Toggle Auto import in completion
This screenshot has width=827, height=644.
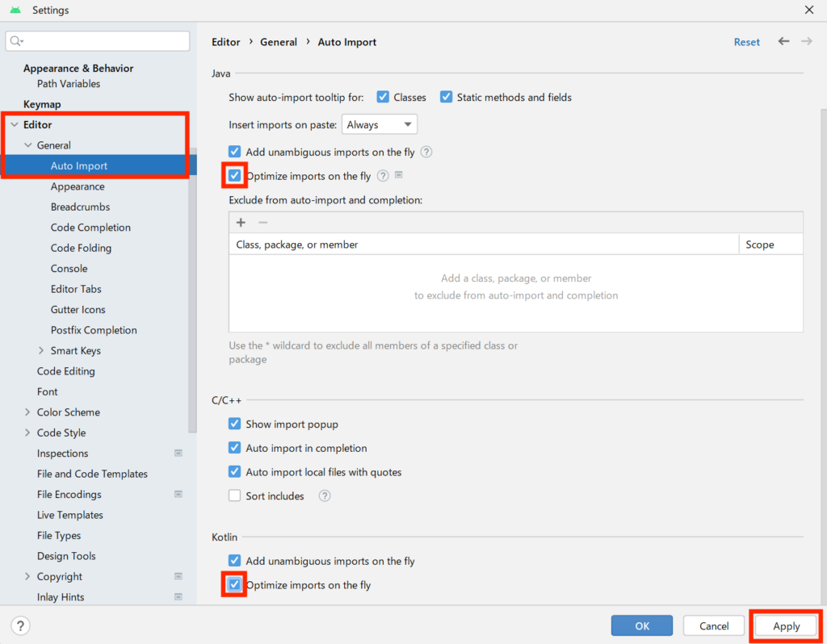[235, 447]
